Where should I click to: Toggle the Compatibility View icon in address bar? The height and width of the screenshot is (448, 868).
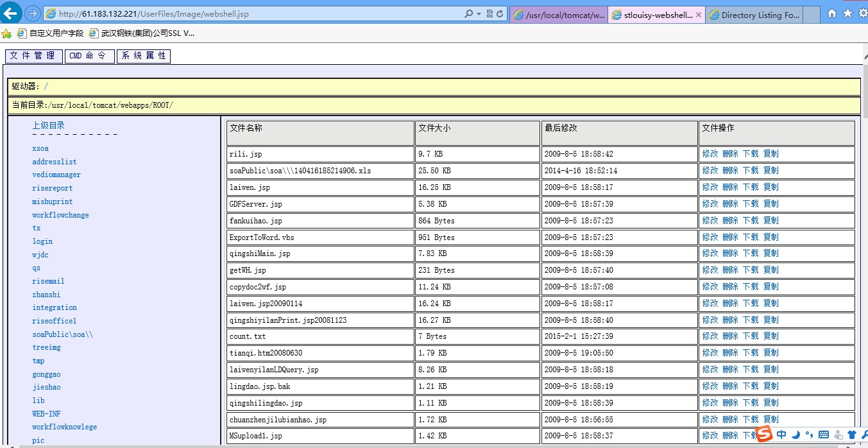tap(489, 13)
